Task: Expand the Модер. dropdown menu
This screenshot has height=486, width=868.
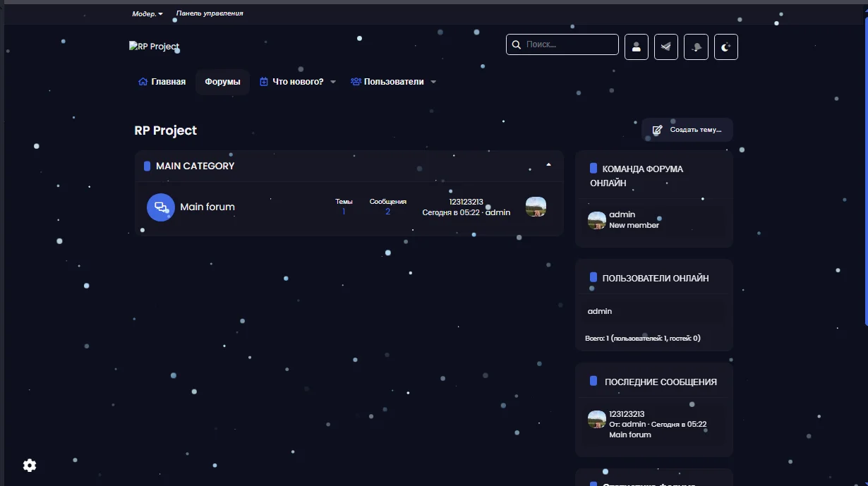Action: click(x=147, y=13)
